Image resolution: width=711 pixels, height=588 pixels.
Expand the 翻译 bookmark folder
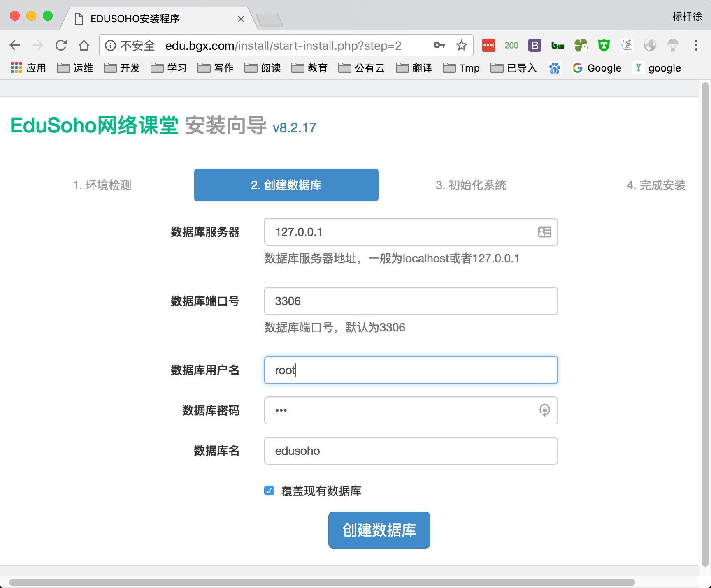point(414,68)
